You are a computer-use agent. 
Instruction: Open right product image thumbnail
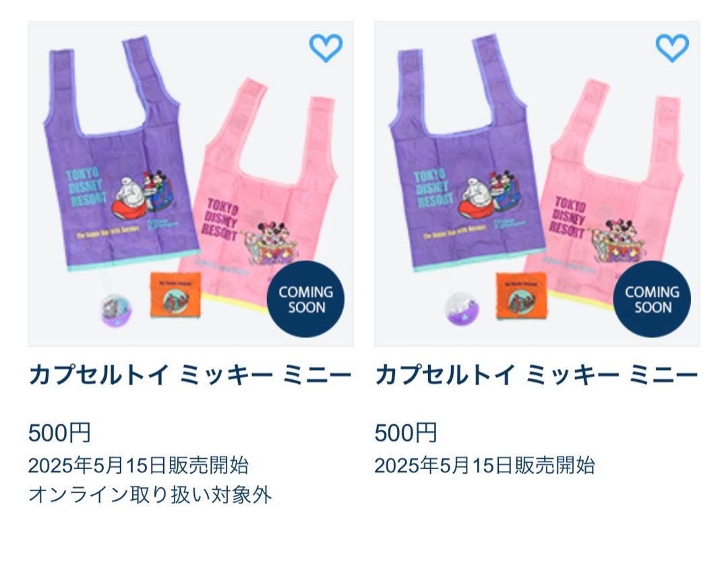point(537,184)
